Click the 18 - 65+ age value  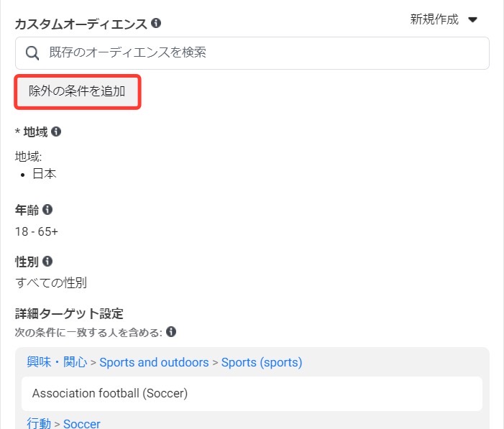pyautogui.click(x=37, y=231)
